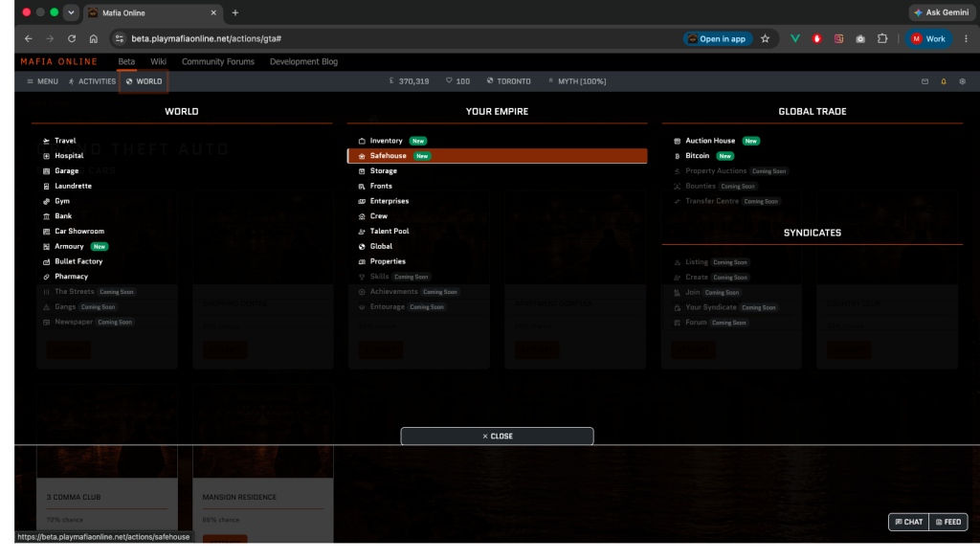The width and height of the screenshot is (980, 560).
Task: Bookmark this page with star icon
Action: coord(765,38)
